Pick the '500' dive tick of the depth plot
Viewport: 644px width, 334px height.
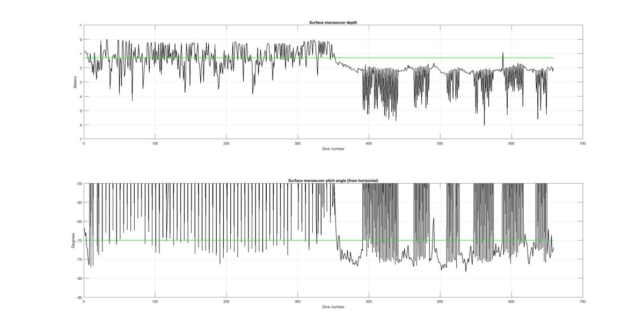(440, 143)
